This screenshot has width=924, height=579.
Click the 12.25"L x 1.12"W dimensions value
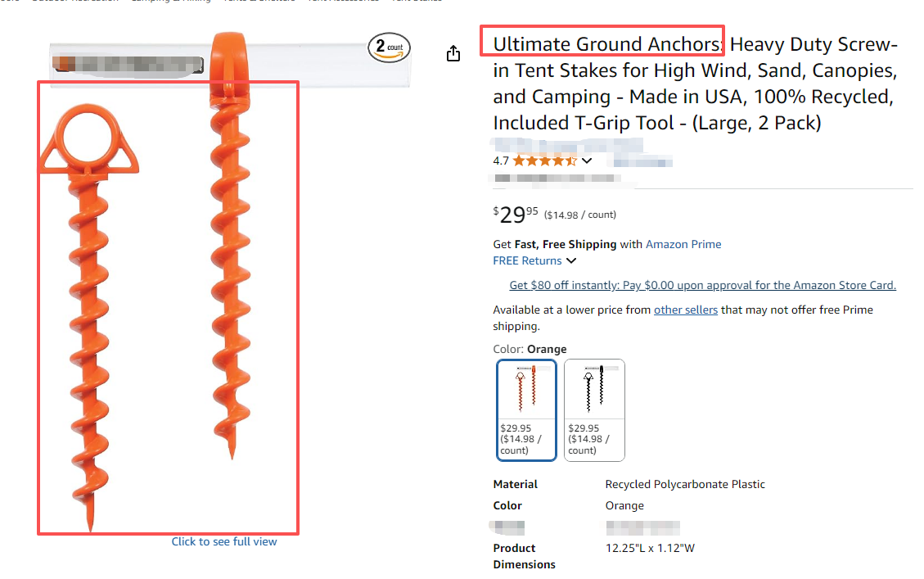(650, 548)
